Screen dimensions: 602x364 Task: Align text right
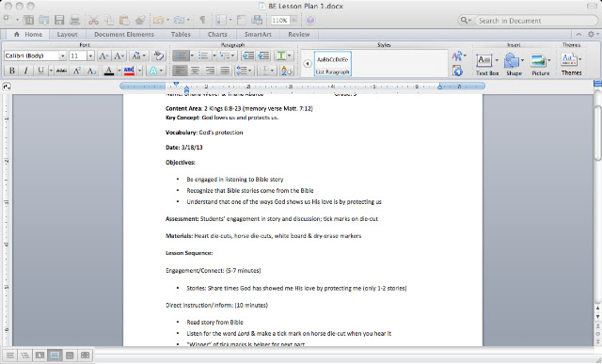coord(210,71)
